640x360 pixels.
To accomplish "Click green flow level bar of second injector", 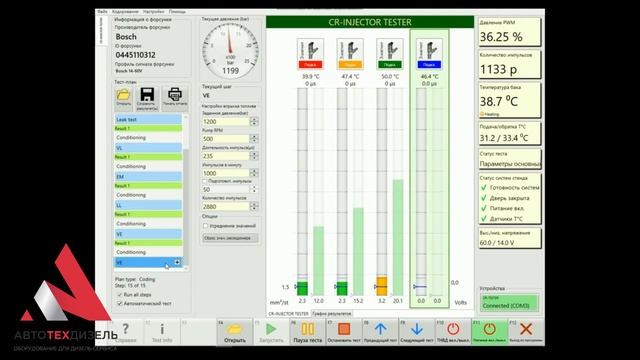I will [342, 288].
